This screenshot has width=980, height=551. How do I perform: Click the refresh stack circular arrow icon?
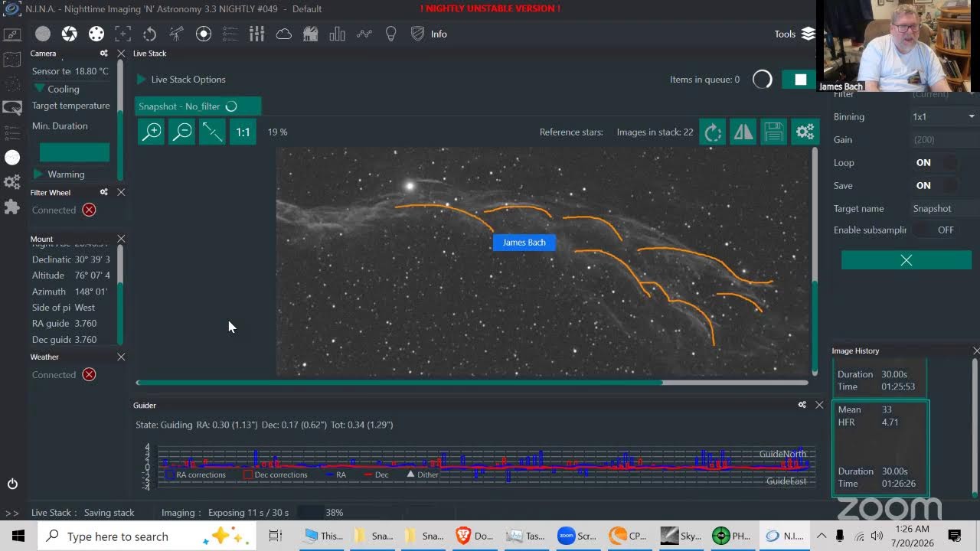(x=713, y=132)
